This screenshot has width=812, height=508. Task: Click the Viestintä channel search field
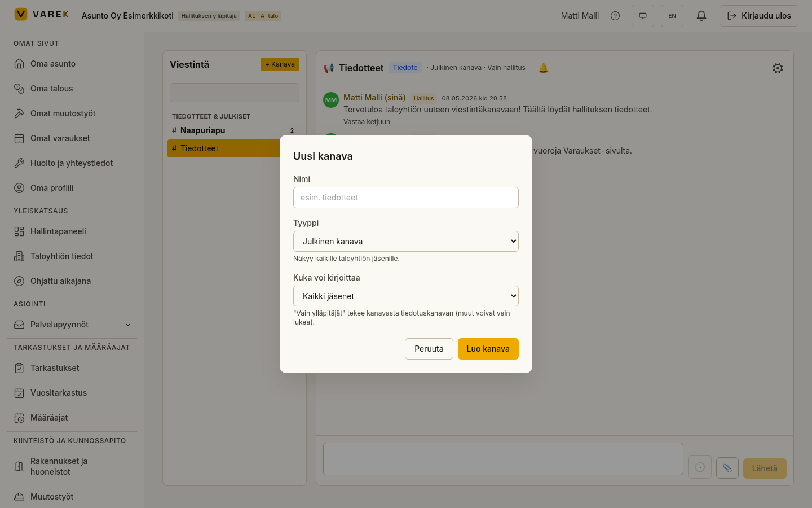(235, 93)
